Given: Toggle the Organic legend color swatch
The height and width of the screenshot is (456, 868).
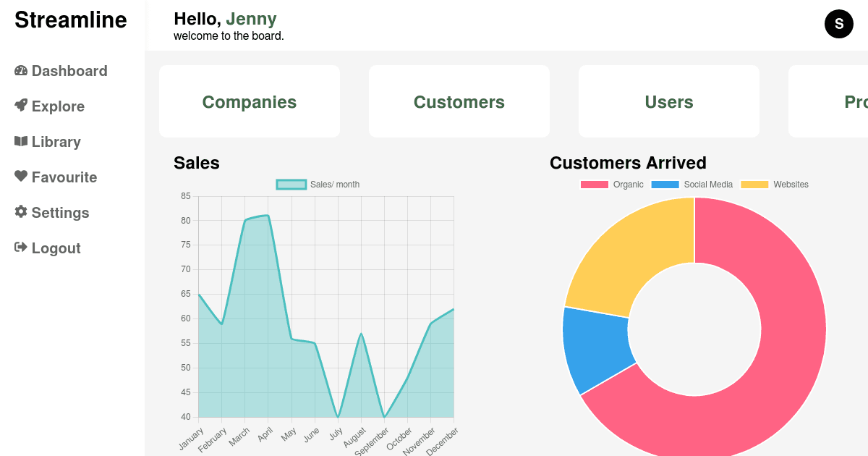Looking at the screenshot, I should [595, 185].
